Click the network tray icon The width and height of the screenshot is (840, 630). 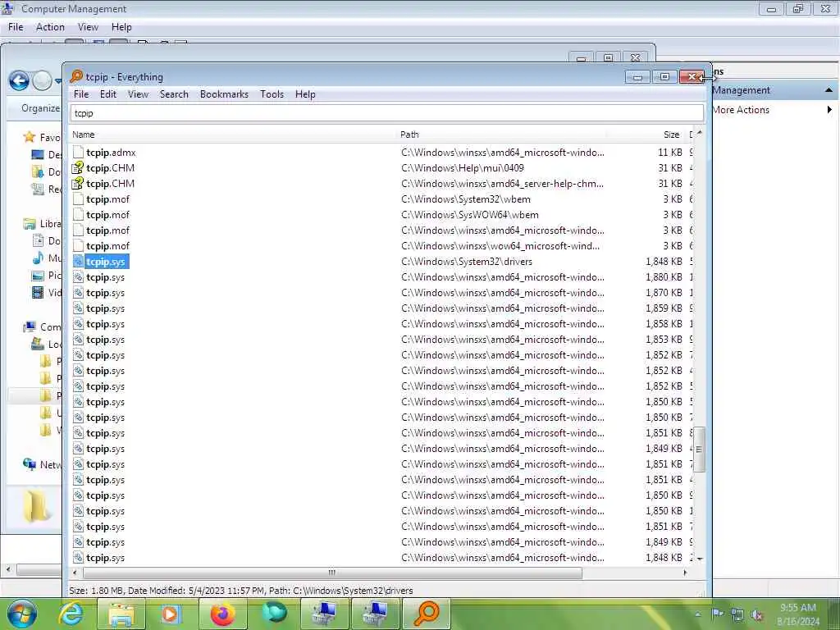coord(737,614)
